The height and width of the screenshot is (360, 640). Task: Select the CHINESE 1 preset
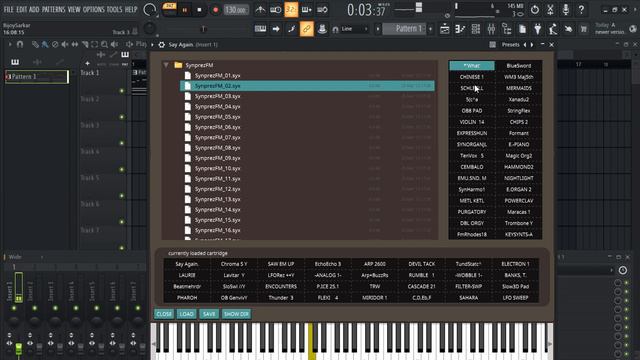click(472, 77)
